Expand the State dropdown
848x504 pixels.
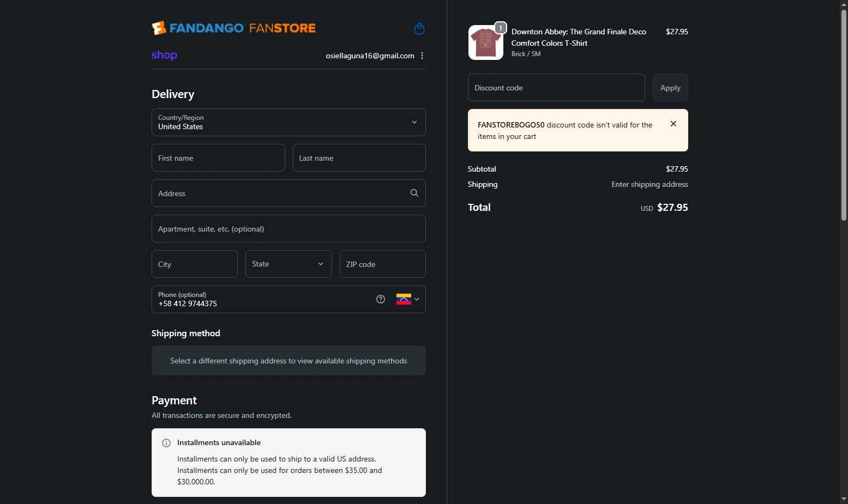pyautogui.click(x=288, y=264)
